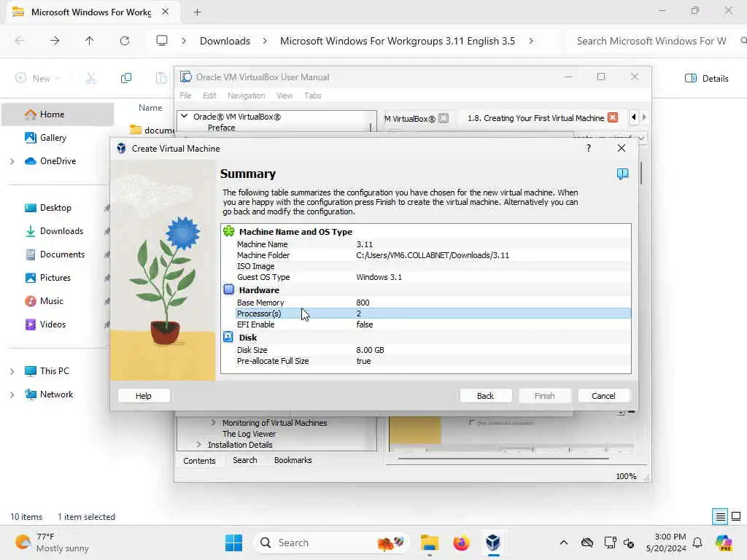747x560 pixels.
Task: Go forward in File Explorer
Action: 55,41
